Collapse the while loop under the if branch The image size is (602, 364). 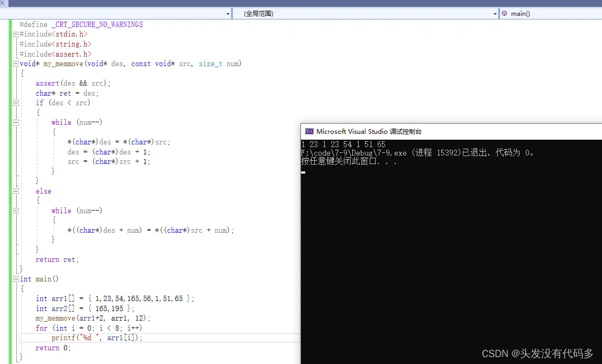tap(16, 123)
